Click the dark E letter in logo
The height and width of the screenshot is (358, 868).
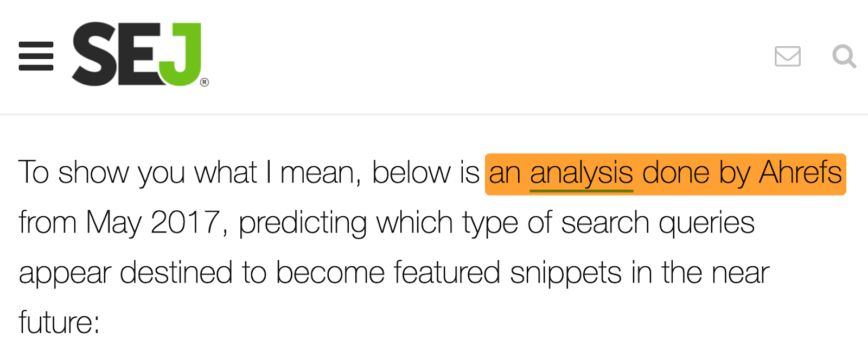point(139,54)
